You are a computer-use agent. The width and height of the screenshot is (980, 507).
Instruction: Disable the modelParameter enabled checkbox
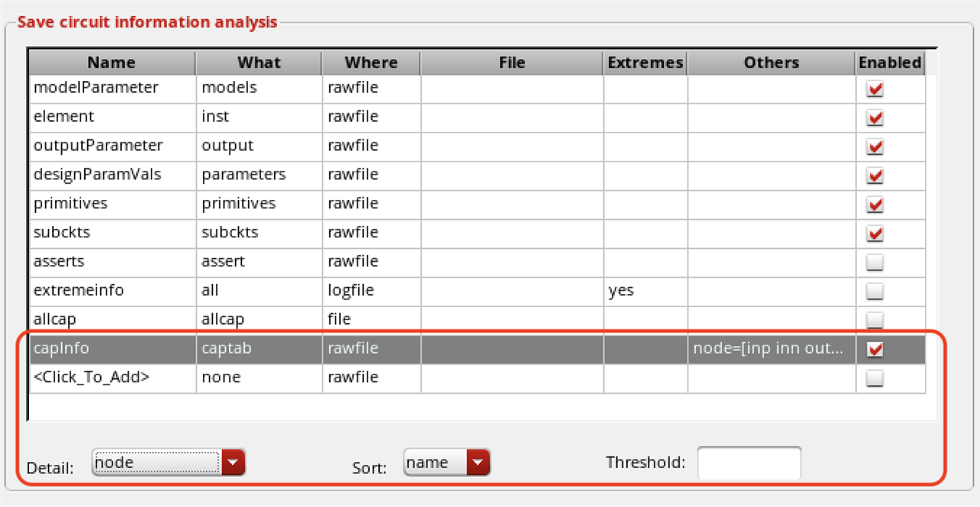click(874, 89)
